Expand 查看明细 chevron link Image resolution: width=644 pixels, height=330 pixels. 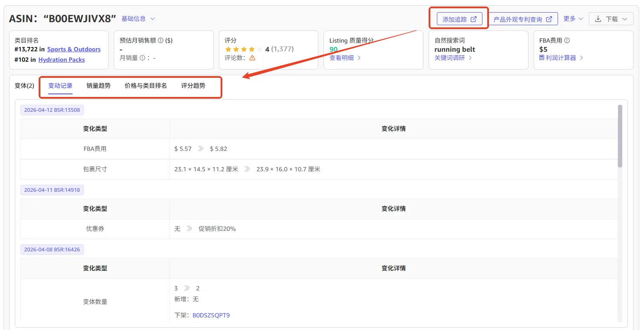point(345,58)
